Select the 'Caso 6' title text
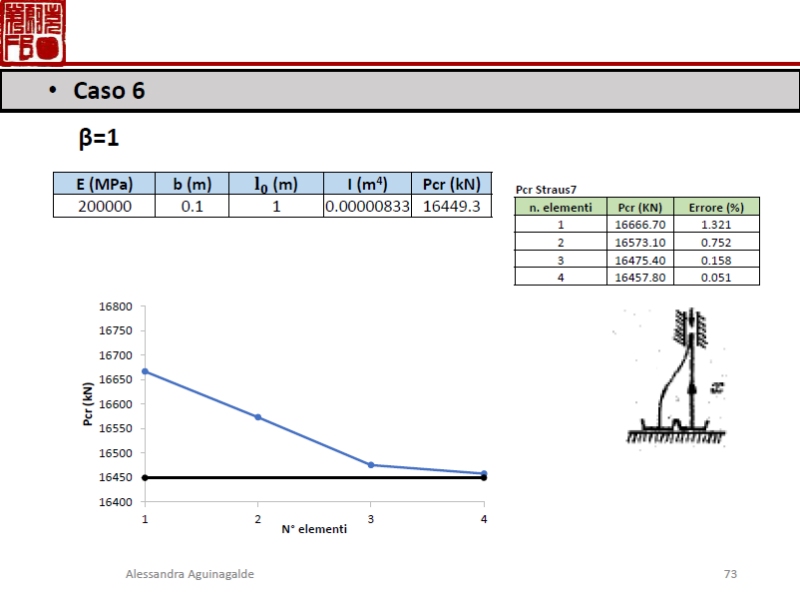 coord(109,91)
